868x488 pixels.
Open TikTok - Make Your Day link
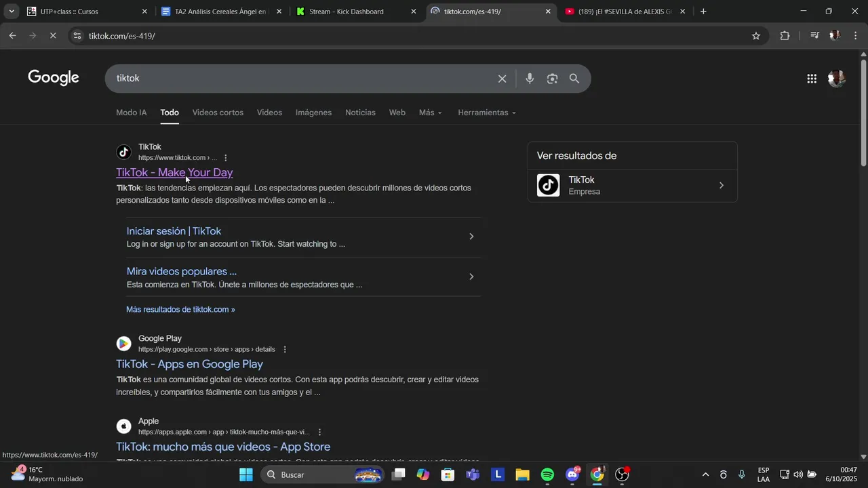(174, 173)
